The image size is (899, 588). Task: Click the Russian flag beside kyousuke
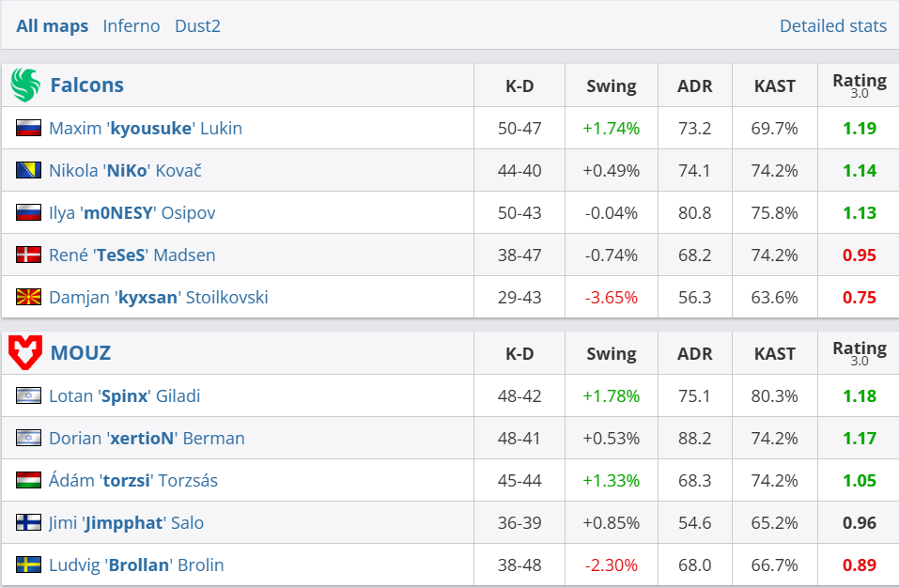(28, 128)
